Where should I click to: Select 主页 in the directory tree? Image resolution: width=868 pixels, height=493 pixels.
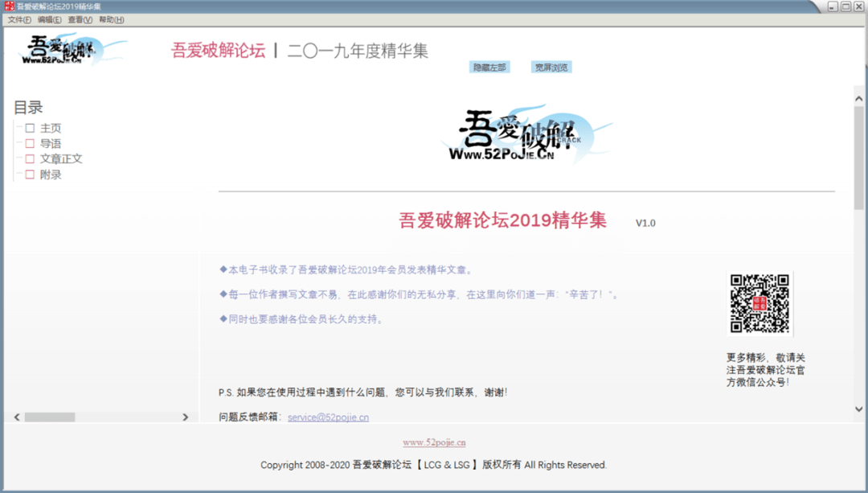[51, 128]
